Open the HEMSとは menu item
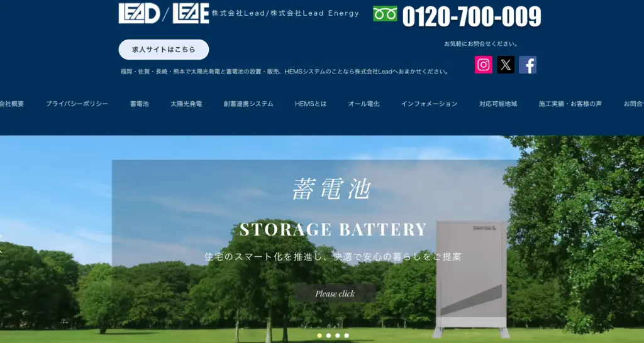This screenshot has height=343, width=644. click(x=311, y=104)
